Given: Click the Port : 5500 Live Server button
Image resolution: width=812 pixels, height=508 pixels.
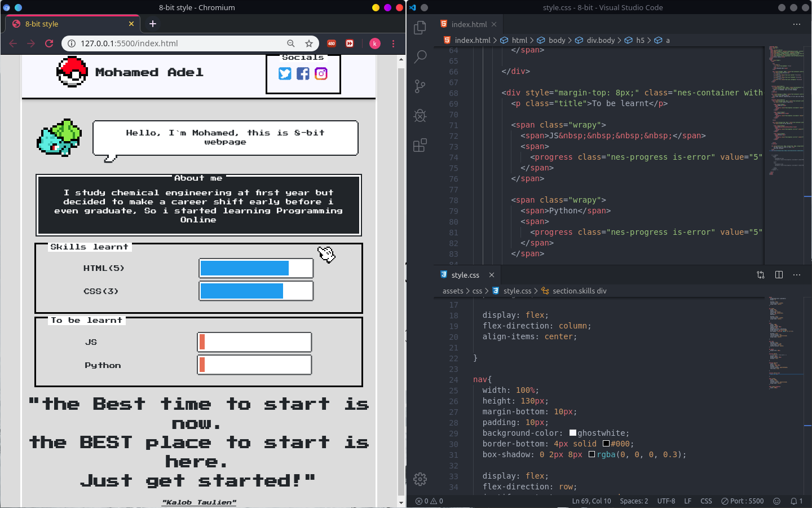Looking at the screenshot, I should 742,501.
